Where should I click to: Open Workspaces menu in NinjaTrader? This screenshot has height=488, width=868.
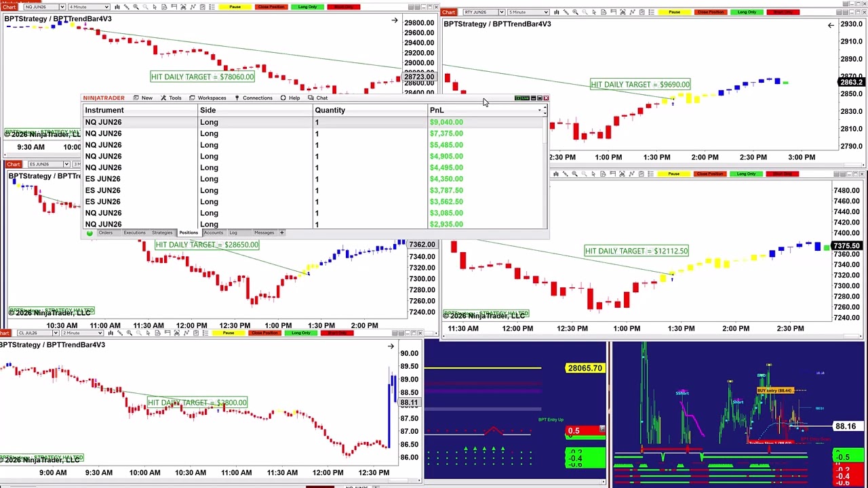pos(208,98)
